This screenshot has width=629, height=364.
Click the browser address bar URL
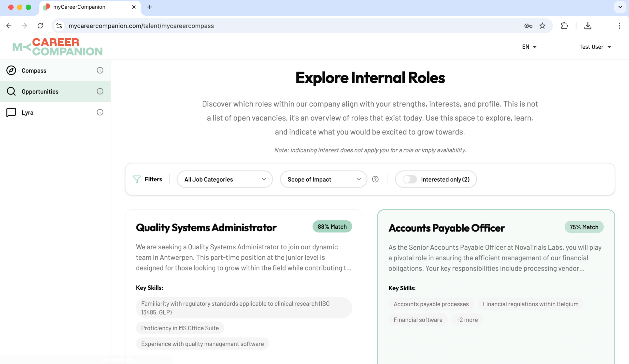coord(141,26)
